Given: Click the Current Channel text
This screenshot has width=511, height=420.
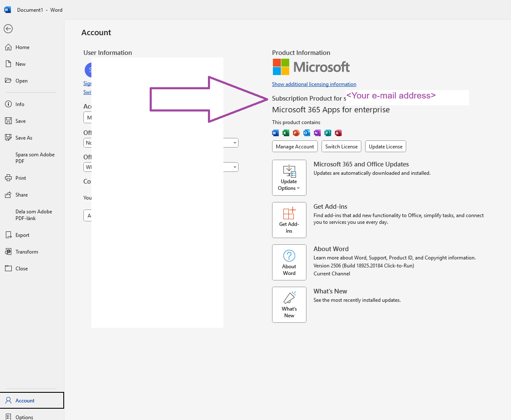Looking at the screenshot, I should coord(332,274).
